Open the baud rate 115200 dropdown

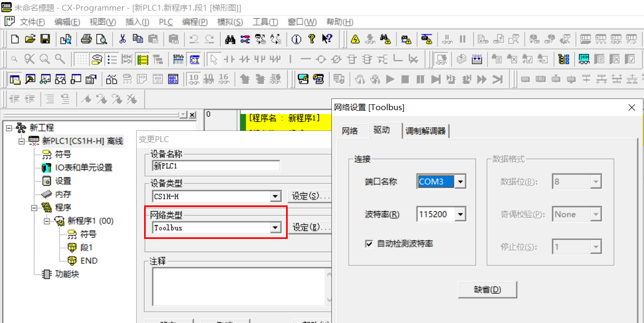point(461,214)
